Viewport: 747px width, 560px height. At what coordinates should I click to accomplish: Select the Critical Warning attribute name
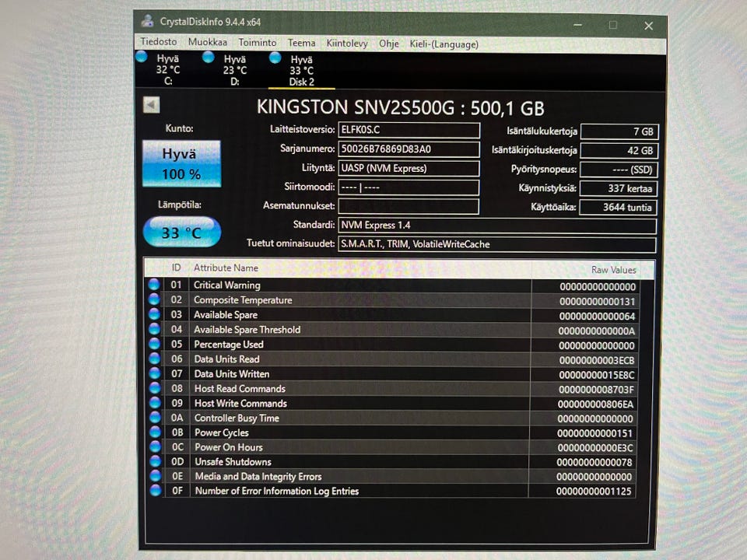click(226, 285)
